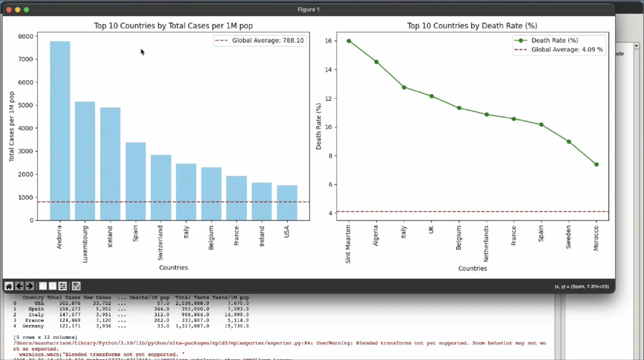Click the 'Ireland' axis label
Image resolution: width=644 pixels, height=360 pixels.
point(262,236)
